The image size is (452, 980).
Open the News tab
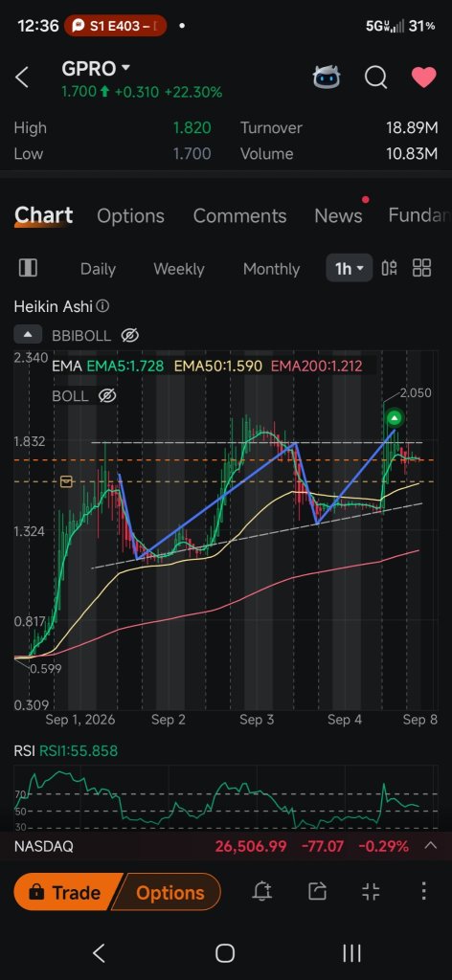(338, 215)
